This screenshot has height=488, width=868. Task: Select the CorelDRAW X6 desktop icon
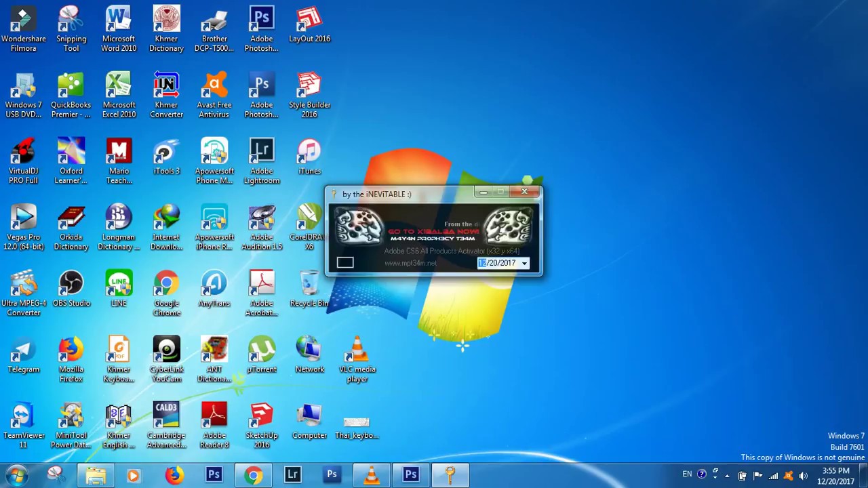pos(309,228)
